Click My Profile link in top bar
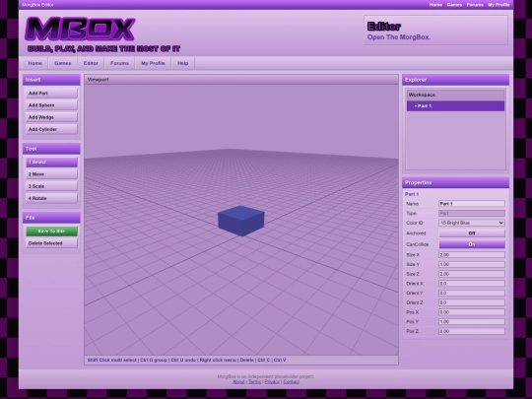 499,5
